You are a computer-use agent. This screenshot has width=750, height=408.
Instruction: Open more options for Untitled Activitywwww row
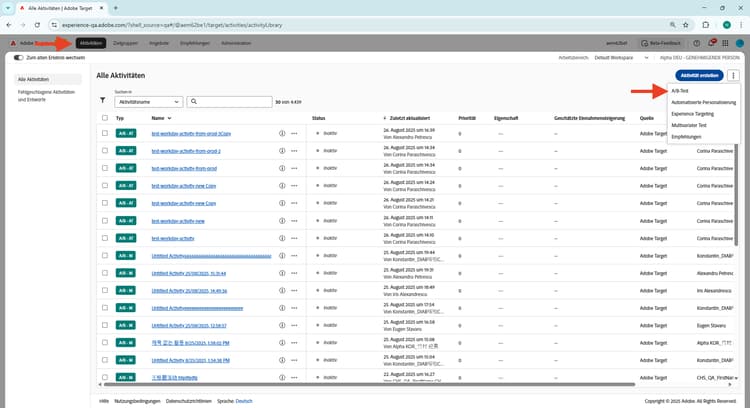click(x=294, y=308)
